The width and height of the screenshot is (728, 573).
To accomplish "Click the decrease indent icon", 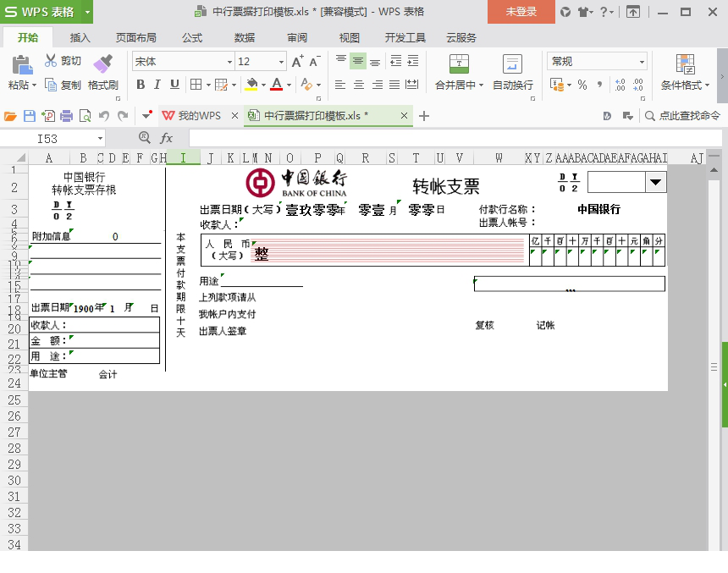I will [395, 61].
